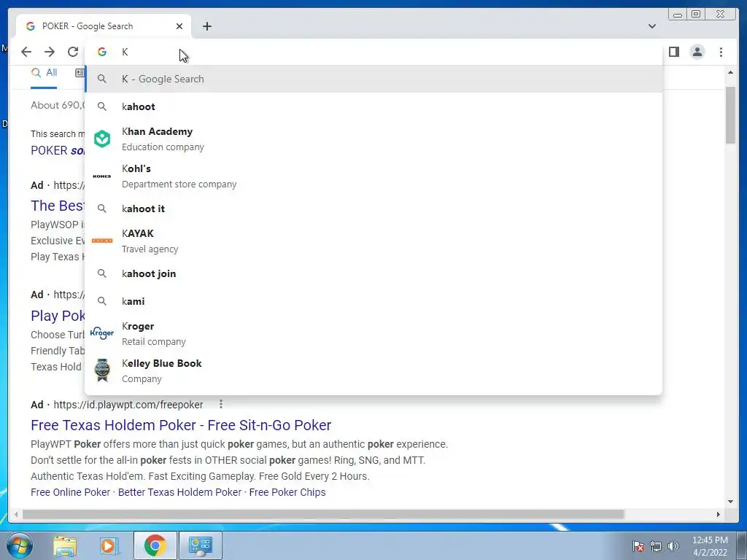
Task: Open the control panel taskbar app
Action: 200,545
